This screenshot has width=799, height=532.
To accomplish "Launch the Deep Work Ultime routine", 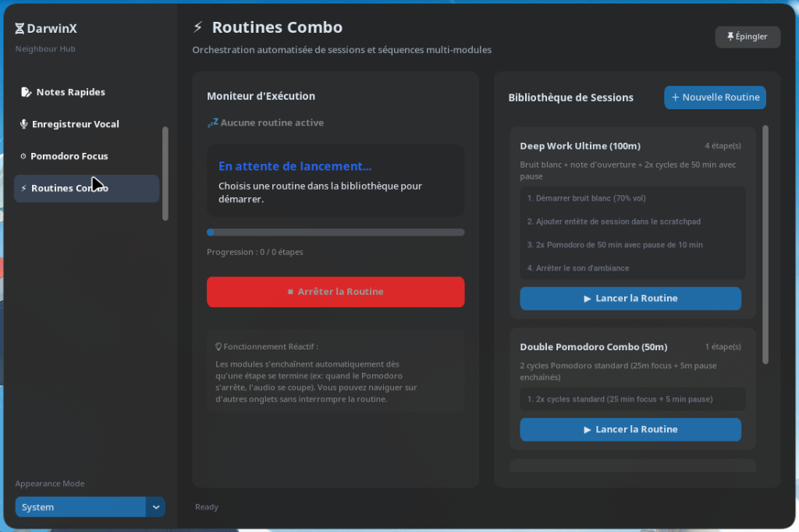I will [x=630, y=299].
